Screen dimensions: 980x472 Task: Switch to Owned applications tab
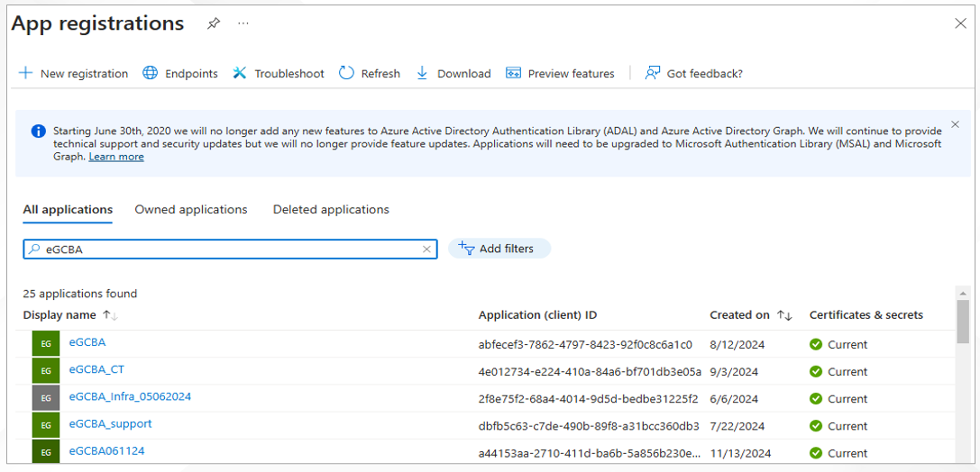click(x=191, y=210)
